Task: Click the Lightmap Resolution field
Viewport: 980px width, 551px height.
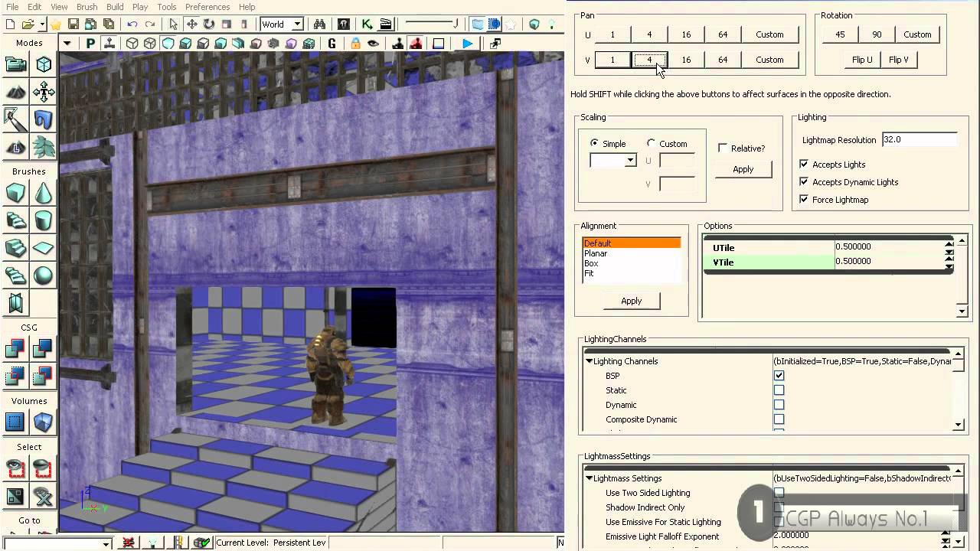Action: coord(920,139)
